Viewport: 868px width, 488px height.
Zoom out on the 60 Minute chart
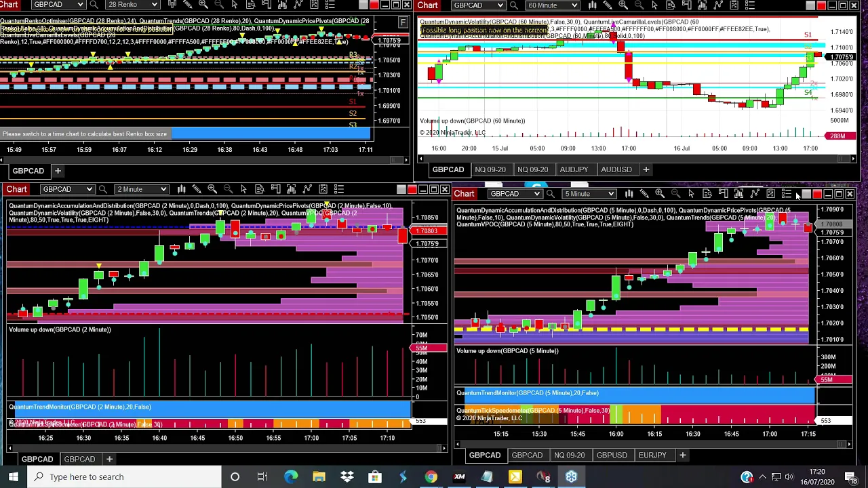[639, 5]
